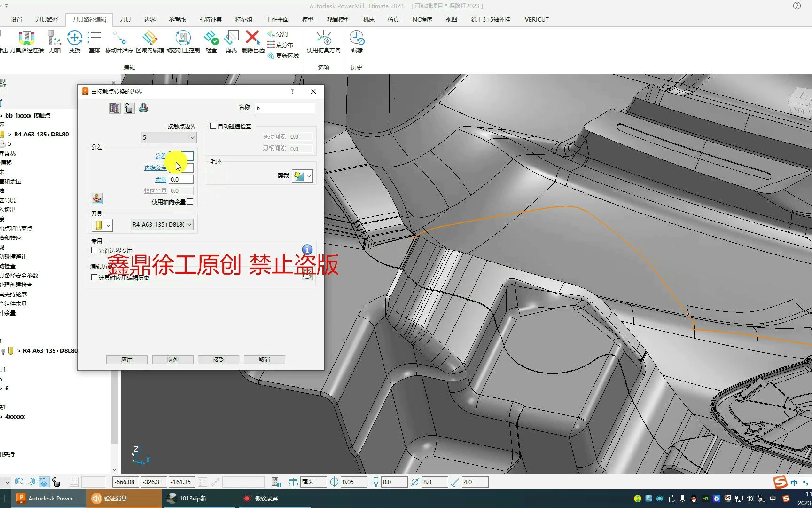Enable 自动碰撞检查 automatic collision check

point(213,126)
